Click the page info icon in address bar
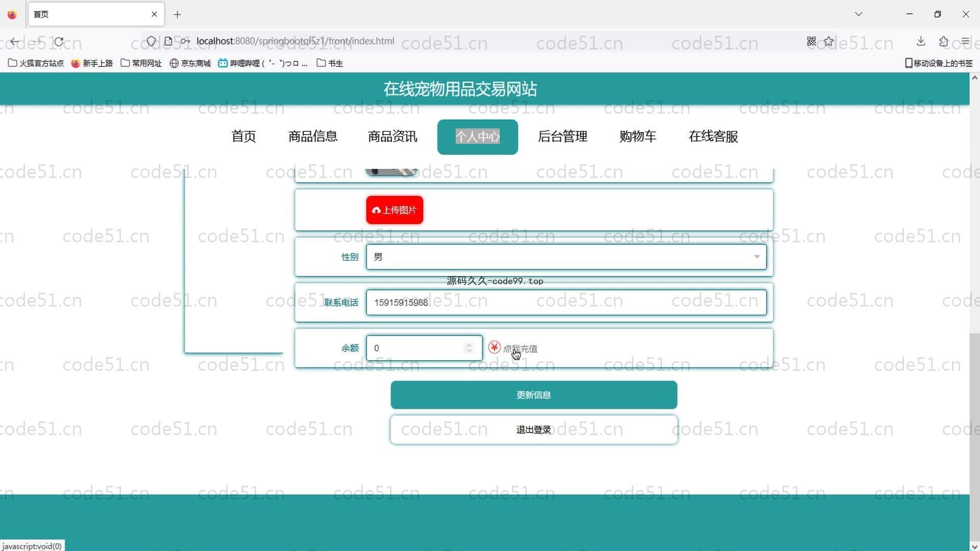This screenshot has width=980, height=551. click(x=168, y=41)
